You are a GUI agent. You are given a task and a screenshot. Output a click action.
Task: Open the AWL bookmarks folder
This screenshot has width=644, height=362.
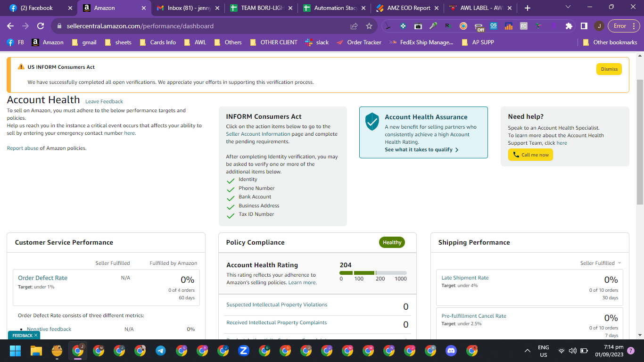pos(195,42)
